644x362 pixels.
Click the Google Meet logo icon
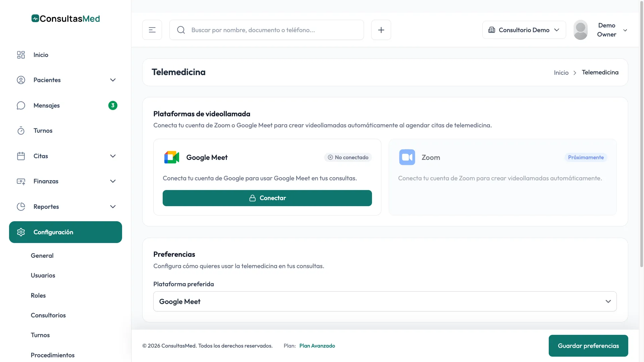tap(172, 157)
